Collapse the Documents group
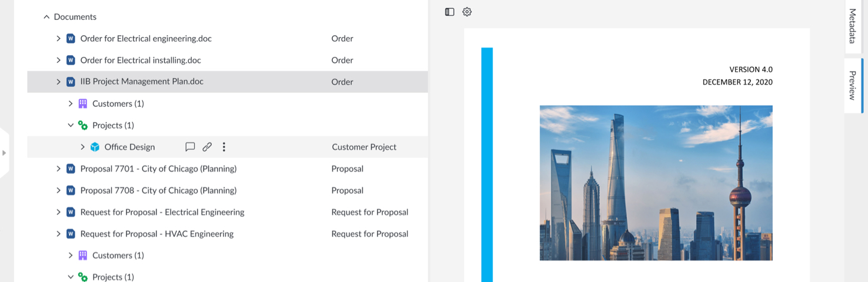Viewport: 868px width, 282px height. (x=46, y=17)
